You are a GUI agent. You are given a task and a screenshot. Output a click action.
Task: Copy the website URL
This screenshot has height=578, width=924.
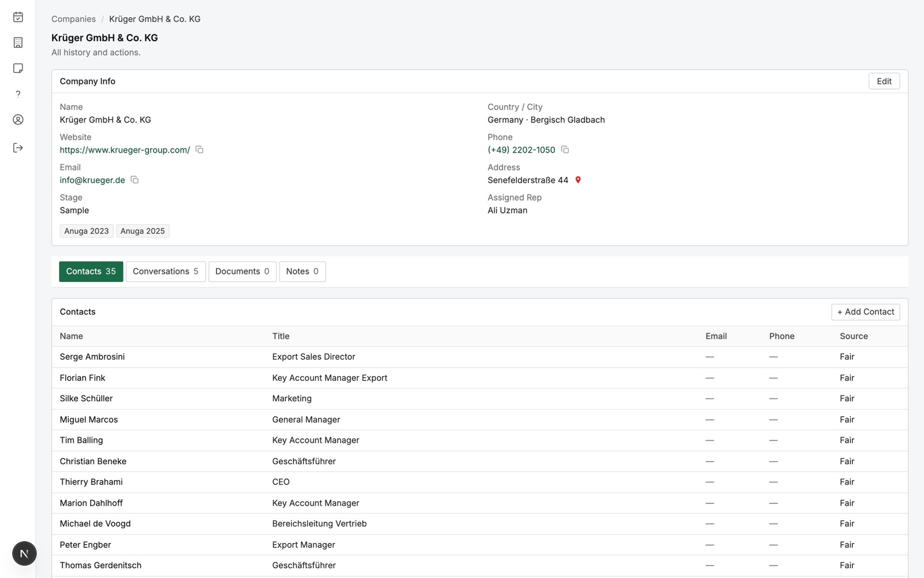click(x=199, y=150)
